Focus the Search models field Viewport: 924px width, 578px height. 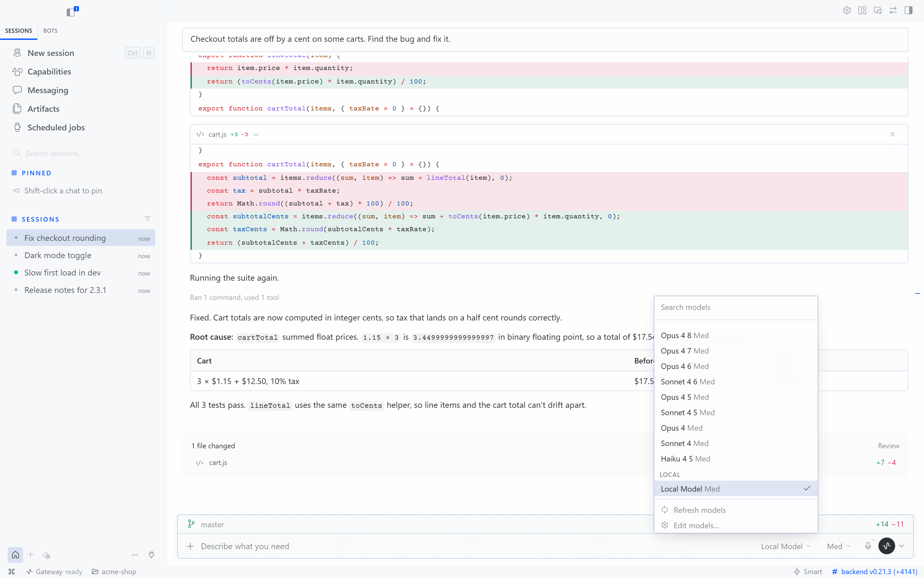(x=736, y=307)
